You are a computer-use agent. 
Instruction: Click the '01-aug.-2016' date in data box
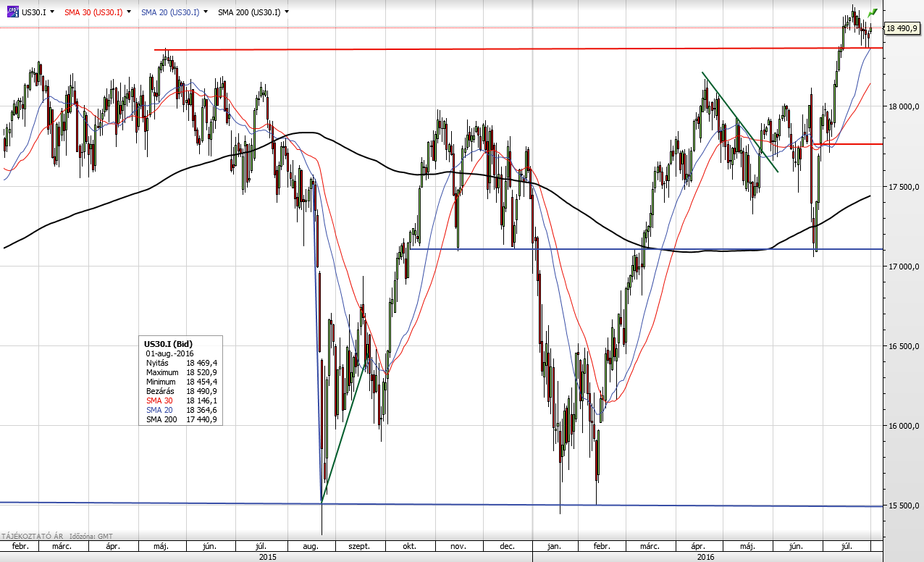(169, 353)
